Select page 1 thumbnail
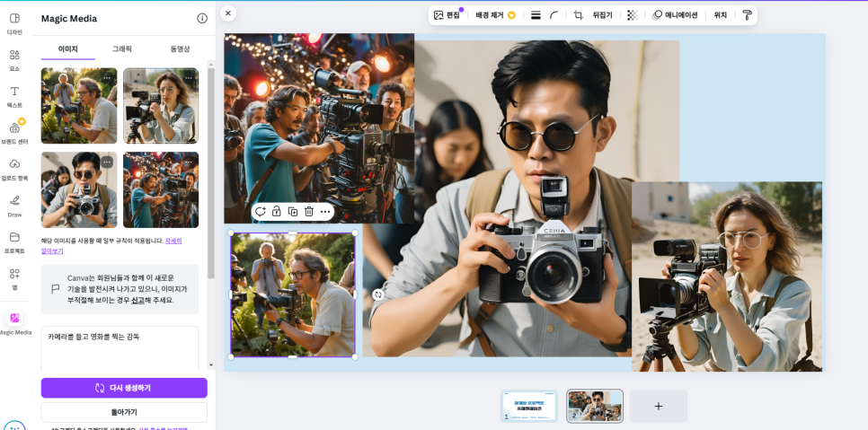868x430 pixels. pyautogui.click(x=528, y=407)
